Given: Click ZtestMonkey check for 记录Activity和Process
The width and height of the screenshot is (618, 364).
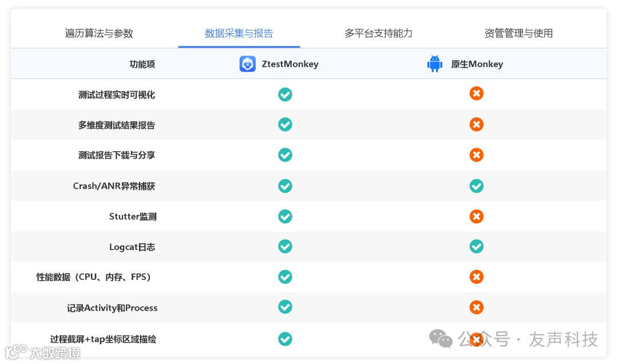Looking at the screenshot, I should click(x=285, y=307).
